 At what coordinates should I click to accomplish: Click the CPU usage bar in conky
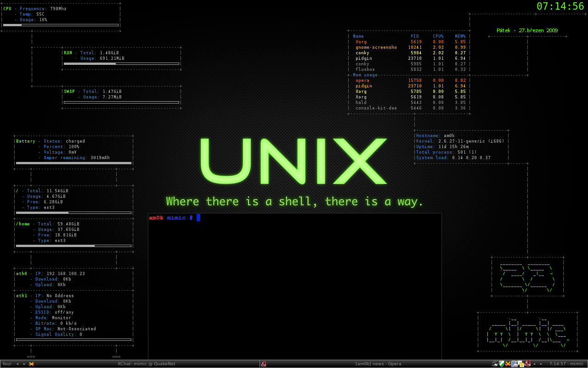[x=61, y=25]
